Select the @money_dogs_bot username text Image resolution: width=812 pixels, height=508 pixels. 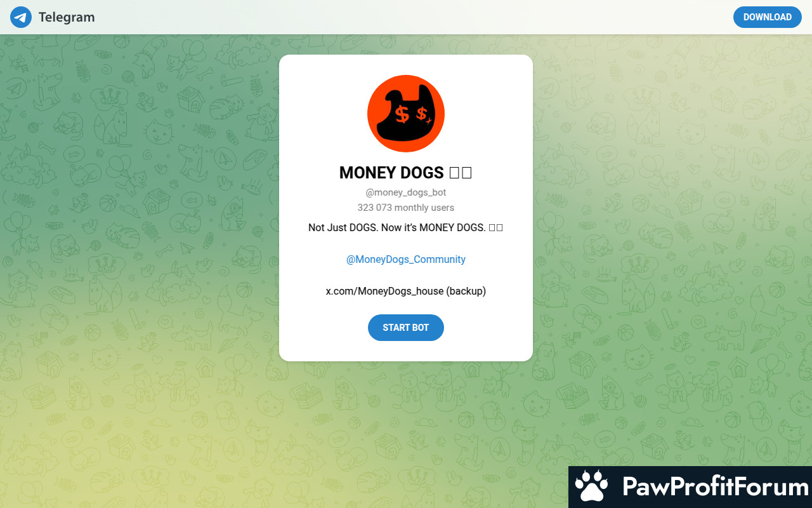406,192
